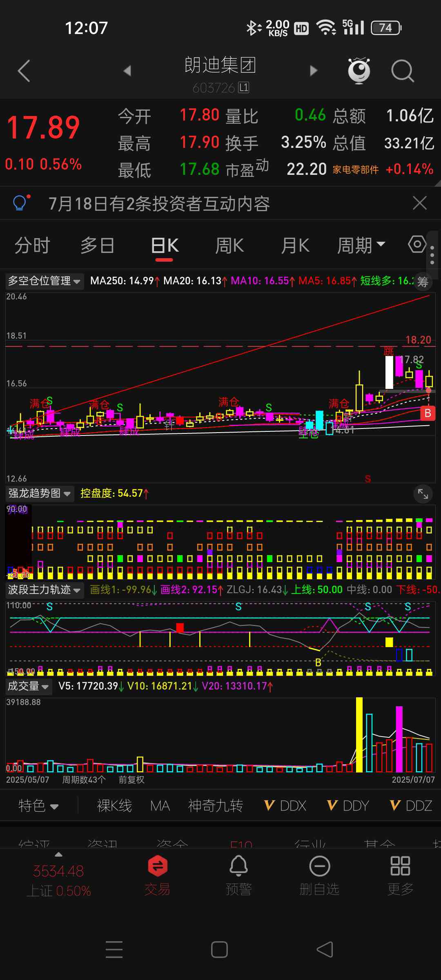The height and width of the screenshot is (980, 441).
Task: Expand the 强龙趋势图 panel fullscreen
Action: click(423, 494)
